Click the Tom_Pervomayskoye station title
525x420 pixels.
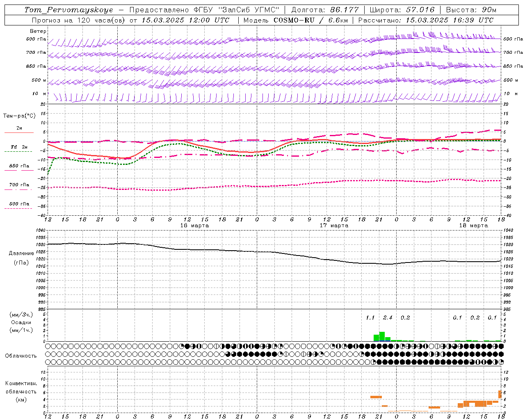coord(68,10)
